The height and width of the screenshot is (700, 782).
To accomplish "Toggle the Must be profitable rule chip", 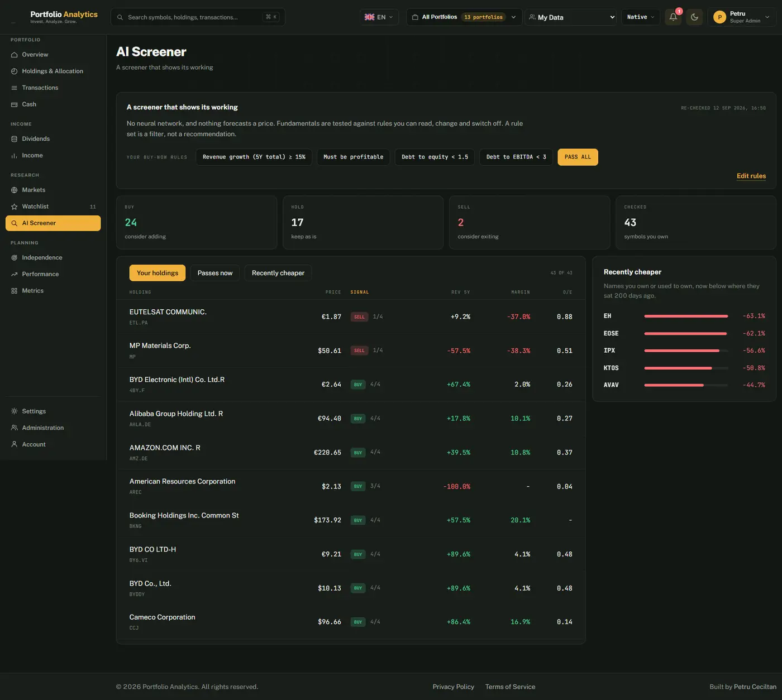I will pyautogui.click(x=354, y=157).
